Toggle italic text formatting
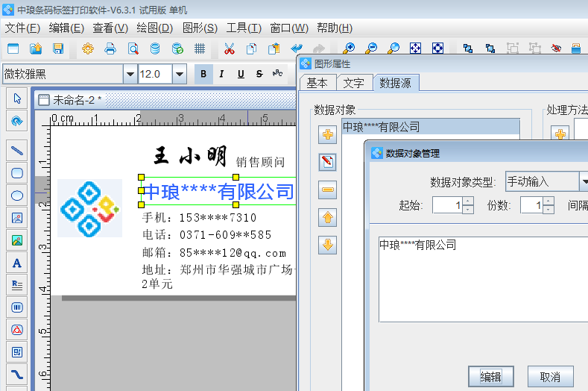Image resolution: width=588 pixels, height=391 pixels. tap(222, 74)
